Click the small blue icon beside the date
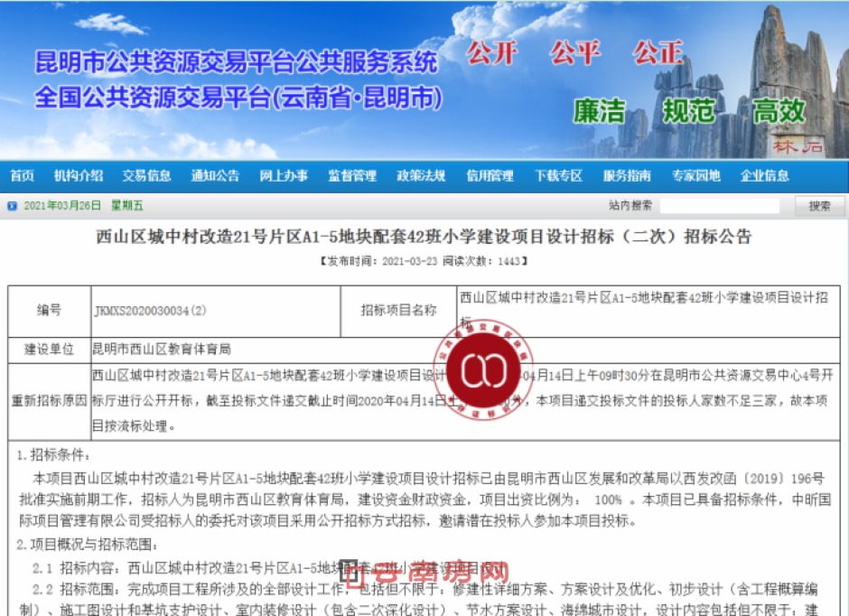 [13, 206]
